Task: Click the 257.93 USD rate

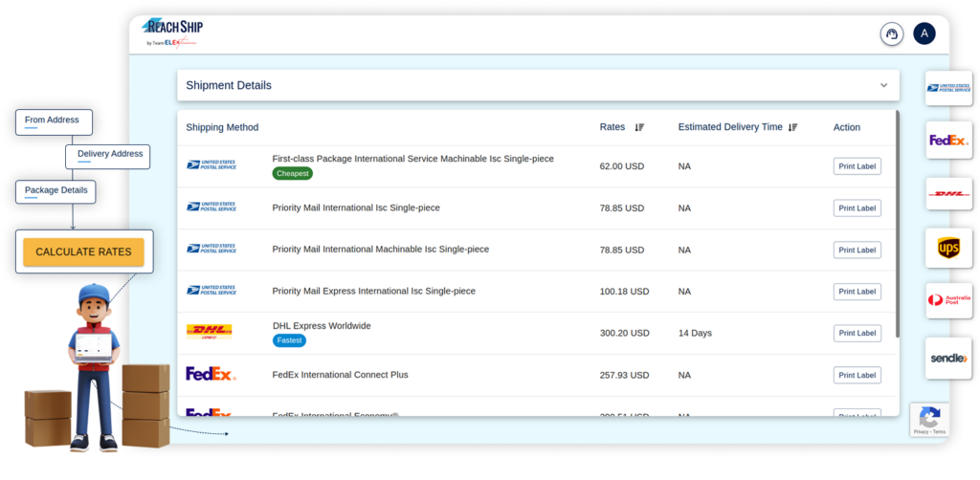Action: click(624, 375)
